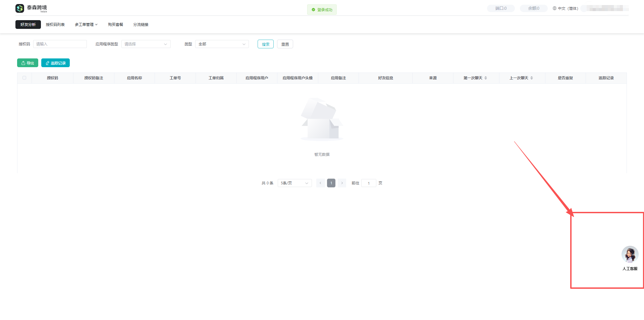Screen dimensions: 644x320
Task: Open the 应用程序类型 dropdown
Action: [146, 44]
